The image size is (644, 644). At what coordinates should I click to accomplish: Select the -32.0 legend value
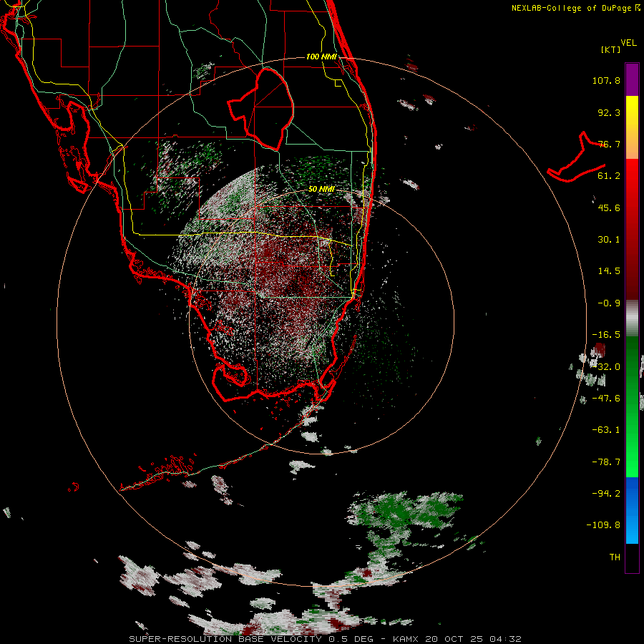tap(606, 367)
